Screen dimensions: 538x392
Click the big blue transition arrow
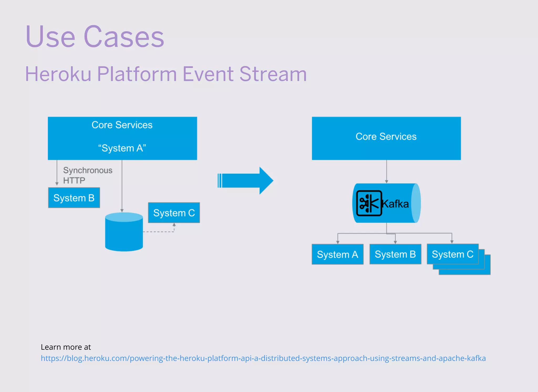pyautogui.click(x=245, y=181)
